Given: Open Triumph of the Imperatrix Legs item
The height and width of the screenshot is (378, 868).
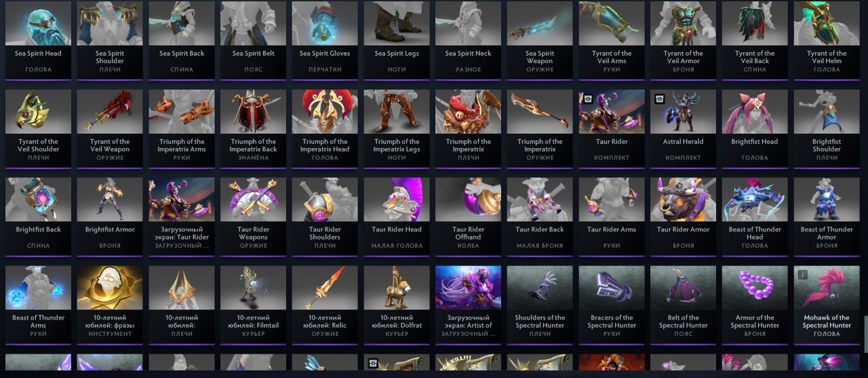Looking at the screenshot, I should pos(397,129).
